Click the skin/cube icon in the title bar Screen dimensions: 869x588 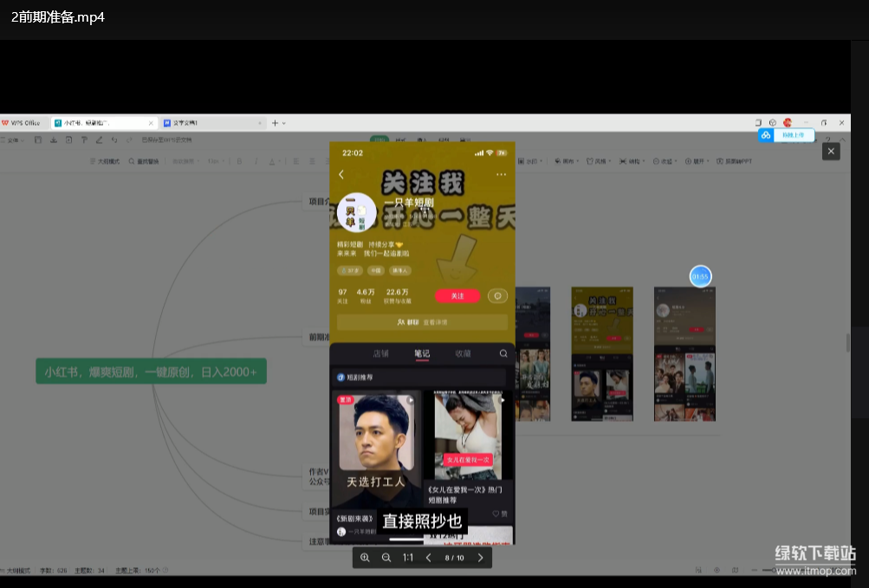773,122
